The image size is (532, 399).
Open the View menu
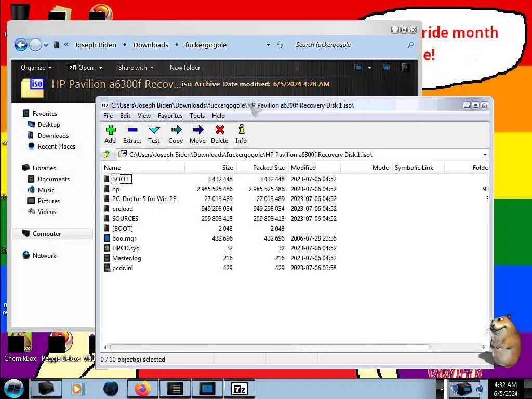tap(144, 116)
